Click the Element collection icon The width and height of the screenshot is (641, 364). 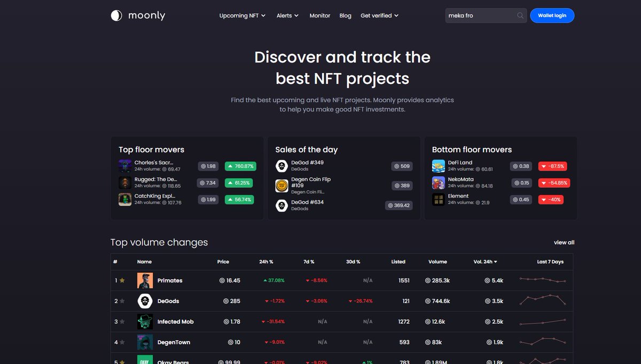pos(439,199)
